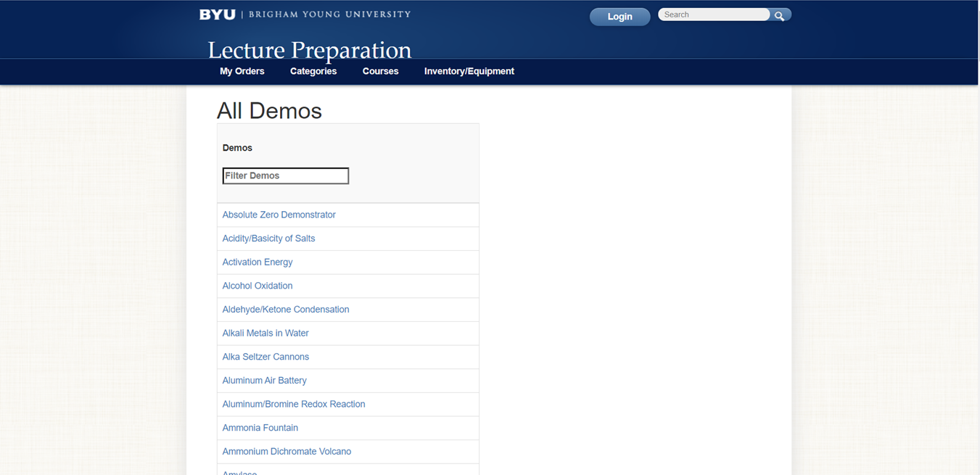The height and width of the screenshot is (475, 980).
Task: View the Alcohol Oxidation demo
Action: tap(258, 286)
